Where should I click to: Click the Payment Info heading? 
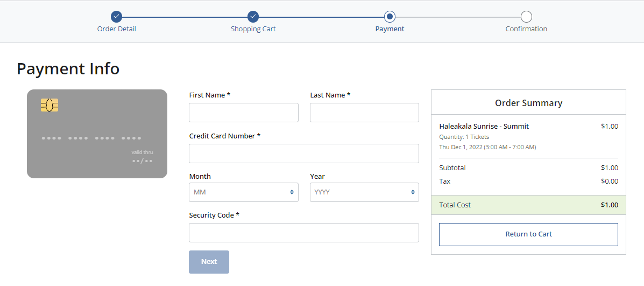[68, 68]
